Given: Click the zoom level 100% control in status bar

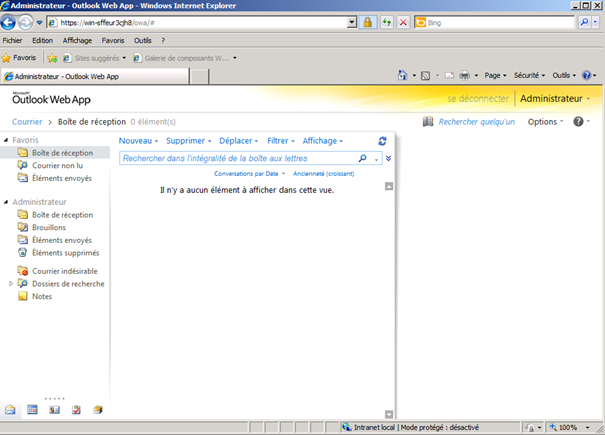Looking at the screenshot, I should [570, 427].
